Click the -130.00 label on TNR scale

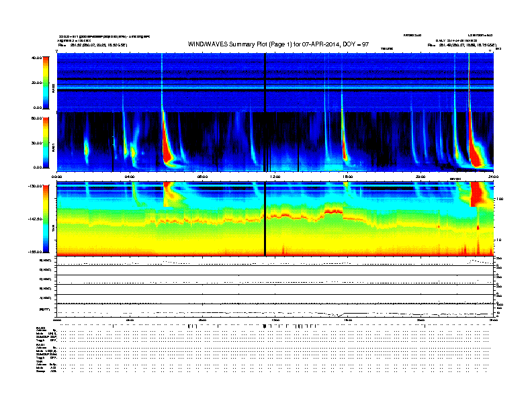[x=34, y=185]
